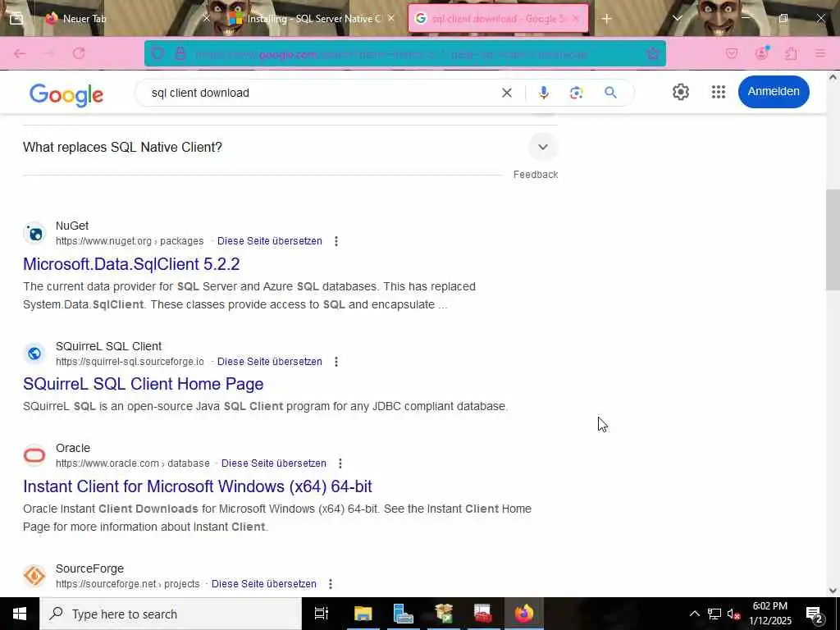Close the Neuer Tab

(207, 19)
